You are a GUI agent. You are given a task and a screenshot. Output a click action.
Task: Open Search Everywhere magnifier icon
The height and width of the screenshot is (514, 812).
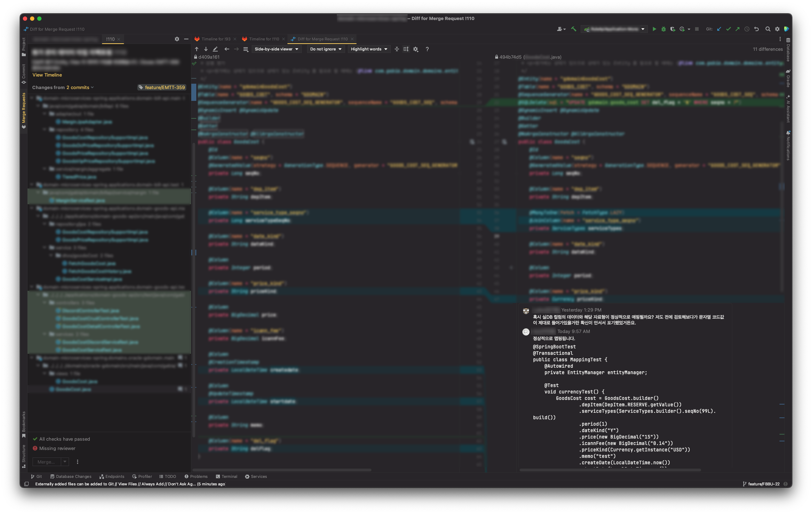(768, 29)
